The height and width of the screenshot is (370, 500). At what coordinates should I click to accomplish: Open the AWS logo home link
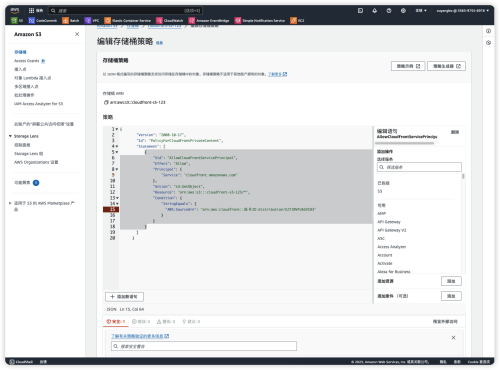click(15, 10)
